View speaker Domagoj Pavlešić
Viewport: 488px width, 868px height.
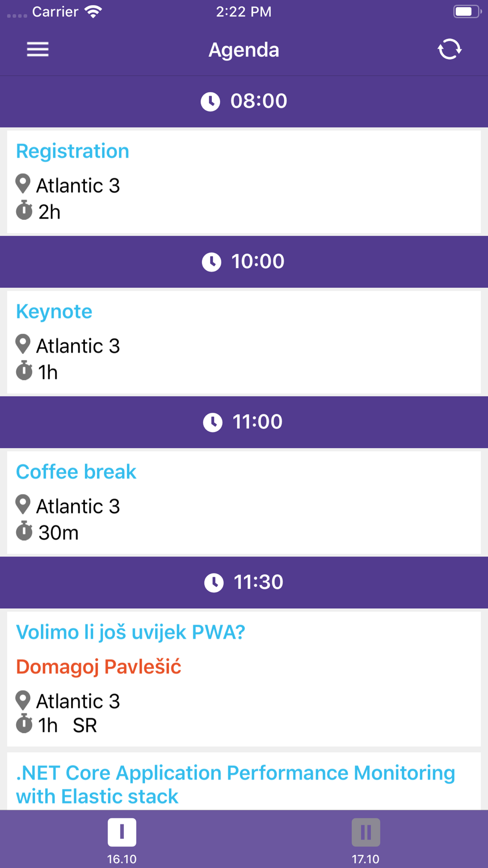coord(99,667)
